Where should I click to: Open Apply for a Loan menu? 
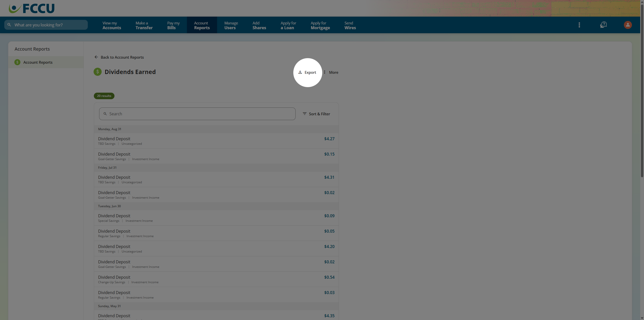288,25
